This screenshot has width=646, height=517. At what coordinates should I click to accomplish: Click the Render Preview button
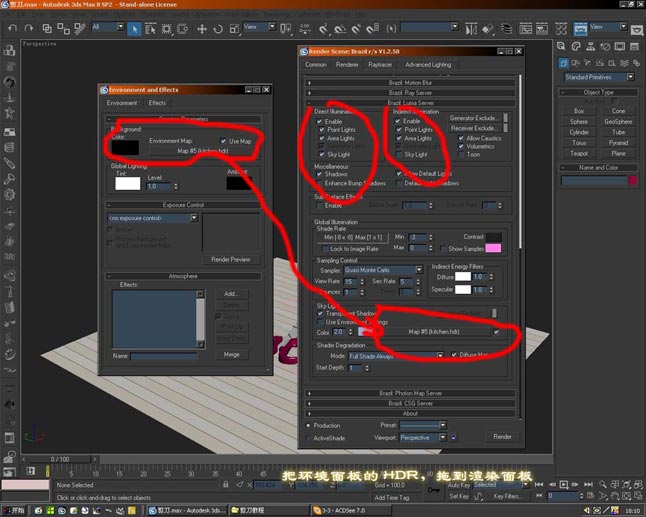pyautogui.click(x=231, y=260)
